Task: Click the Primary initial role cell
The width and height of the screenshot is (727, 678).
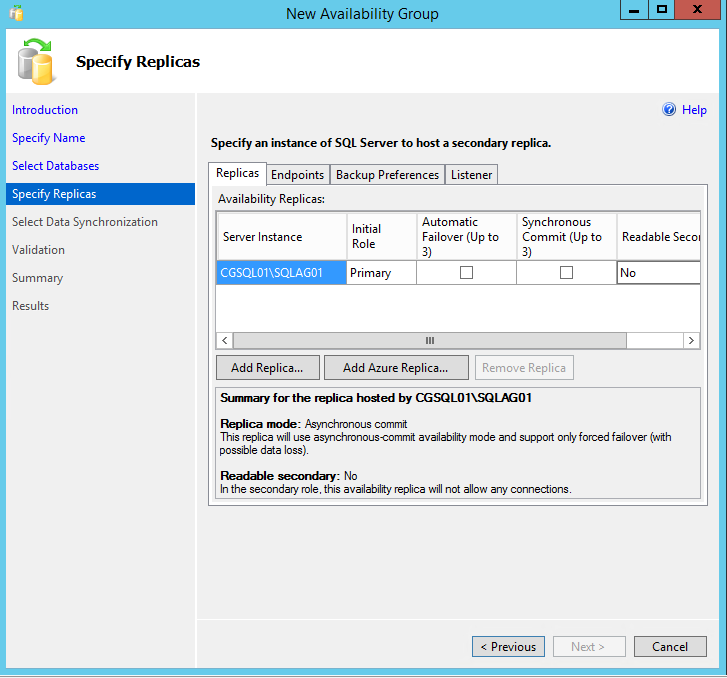Action: 381,273
